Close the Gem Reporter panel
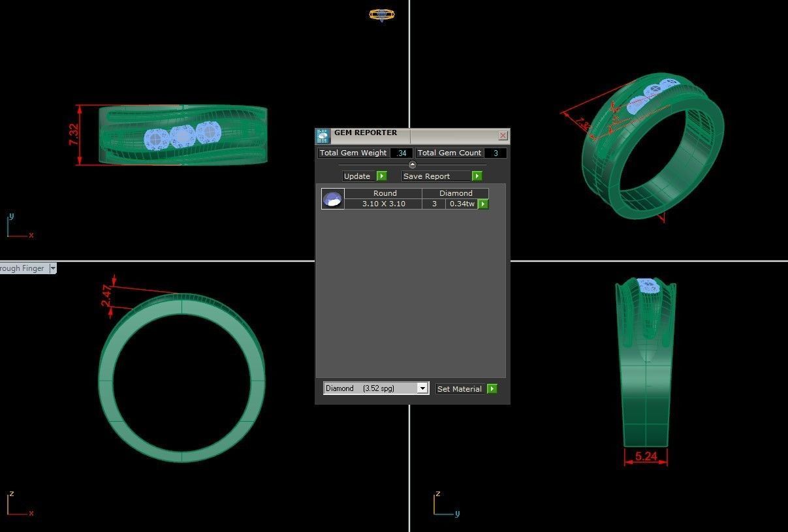Screen dimensions: 788x532 (503, 136)
